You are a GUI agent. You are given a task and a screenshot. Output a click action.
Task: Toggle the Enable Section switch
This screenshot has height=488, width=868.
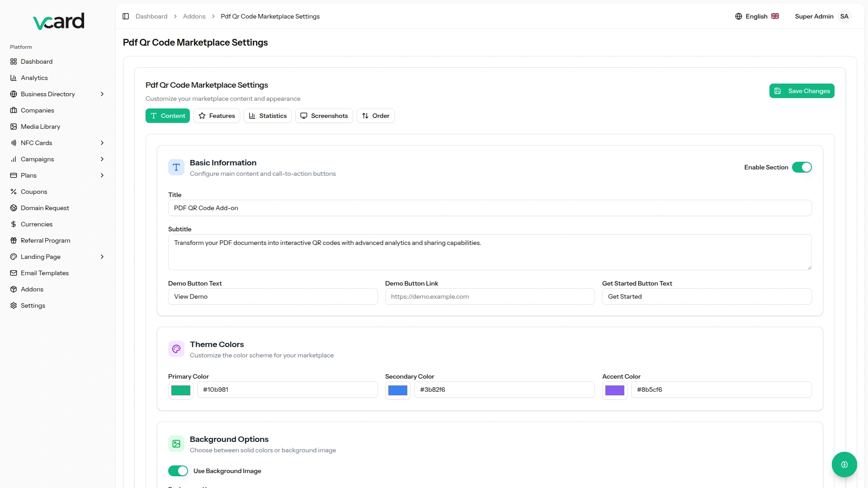(x=802, y=167)
